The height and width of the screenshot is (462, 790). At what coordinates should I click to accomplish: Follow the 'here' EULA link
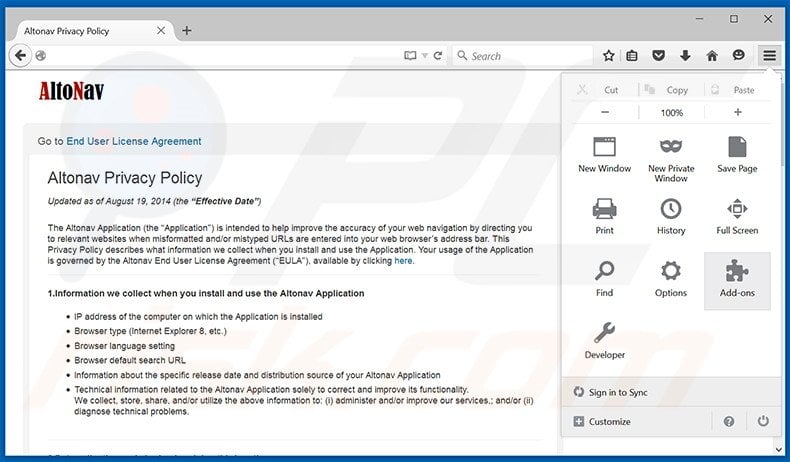click(x=403, y=261)
